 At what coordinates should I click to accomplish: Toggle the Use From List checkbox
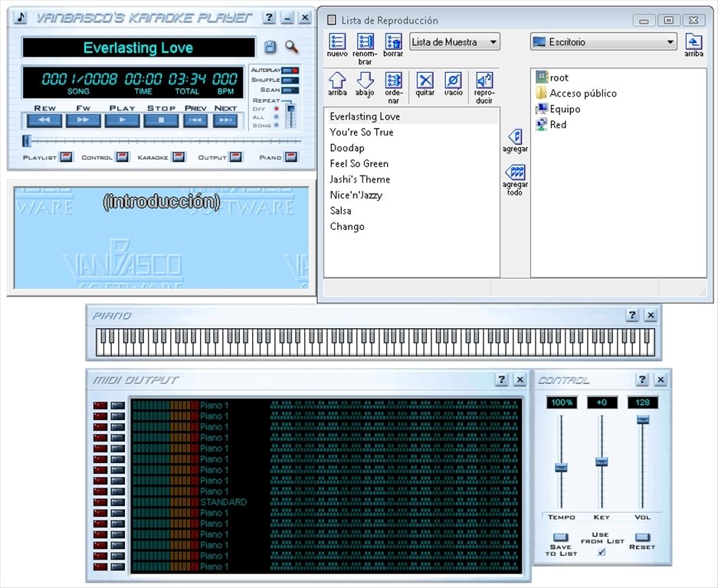click(x=602, y=552)
